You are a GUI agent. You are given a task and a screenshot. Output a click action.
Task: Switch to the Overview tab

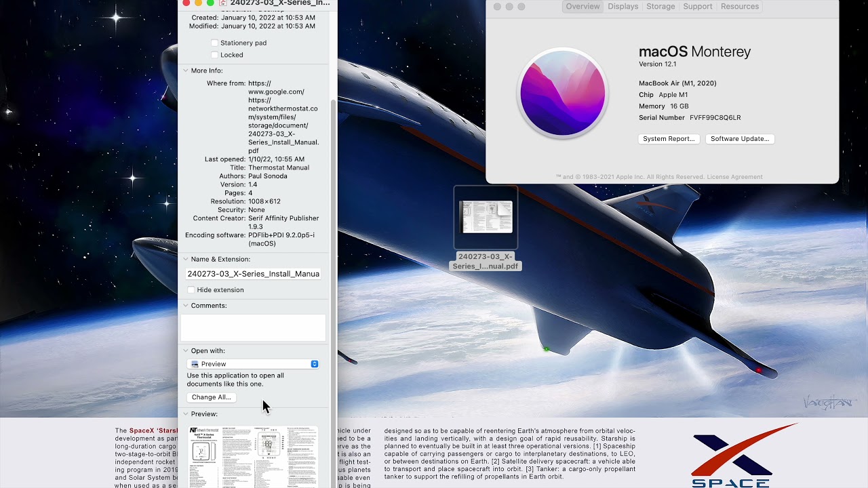(583, 6)
